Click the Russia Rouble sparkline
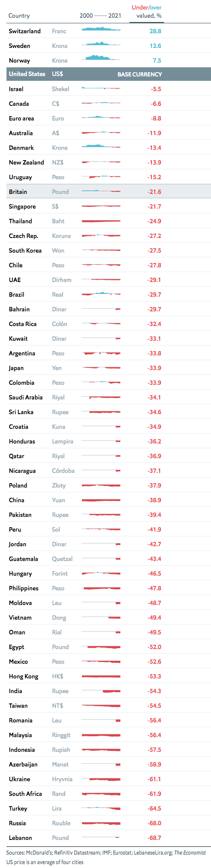This screenshot has width=211, height=868. pos(101,823)
